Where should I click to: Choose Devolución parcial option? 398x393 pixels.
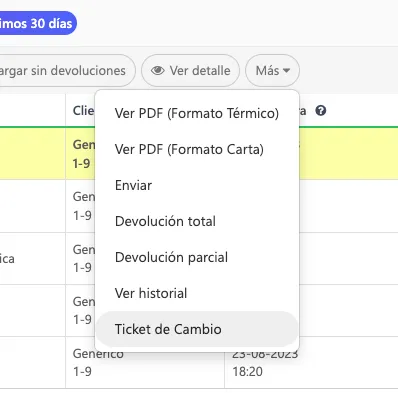(x=197, y=257)
